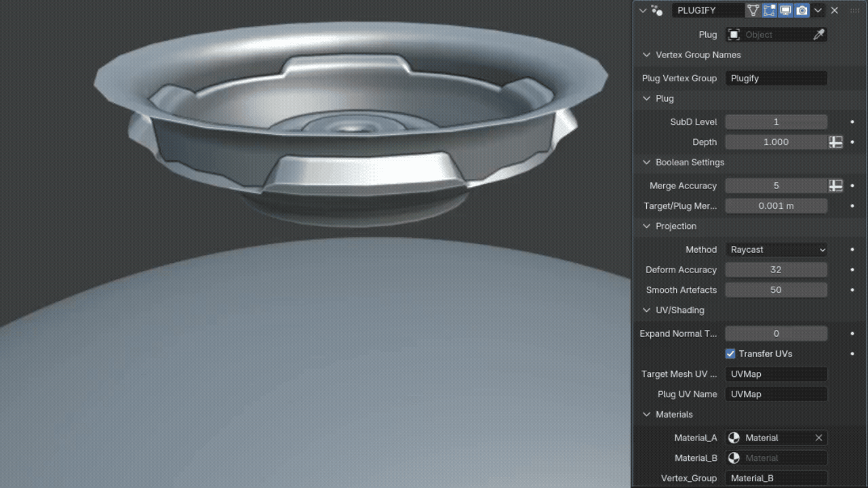Click the Target/Plug Merge distance field

pyautogui.click(x=776, y=205)
